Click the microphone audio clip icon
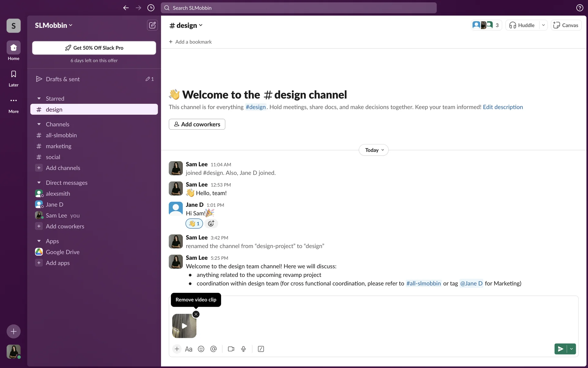This screenshot has width=588, height=368. click(243, 349)
